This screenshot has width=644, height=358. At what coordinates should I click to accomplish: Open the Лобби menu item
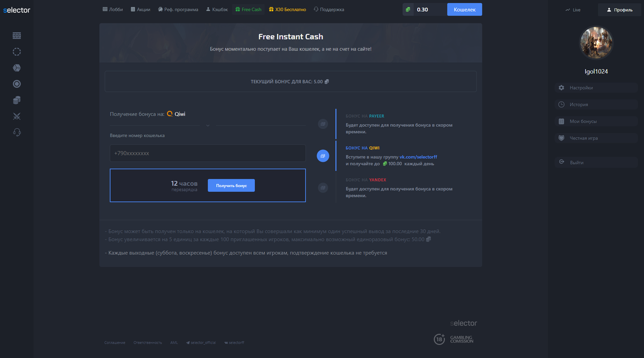pos(113,10)
